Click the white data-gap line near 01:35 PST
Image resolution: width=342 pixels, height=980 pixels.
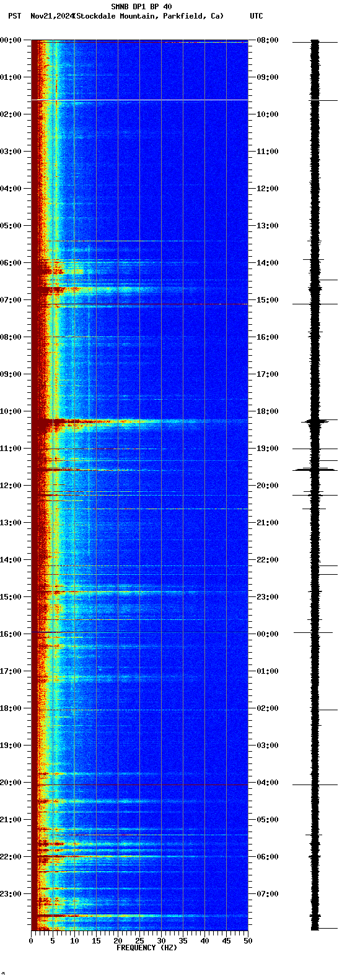[139, 100]
